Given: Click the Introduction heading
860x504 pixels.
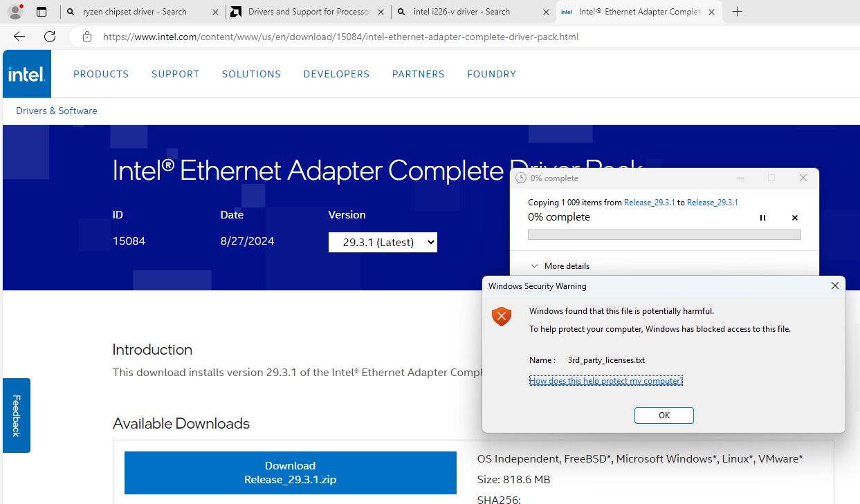Looking at the screenshot, I should pyautogui.click(x=152, y=350).
